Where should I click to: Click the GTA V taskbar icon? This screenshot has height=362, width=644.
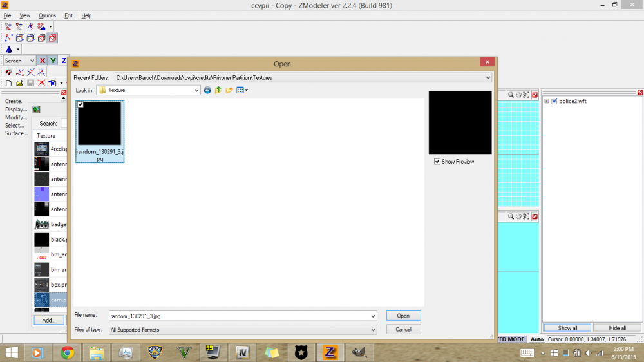(x=184, y=352)
